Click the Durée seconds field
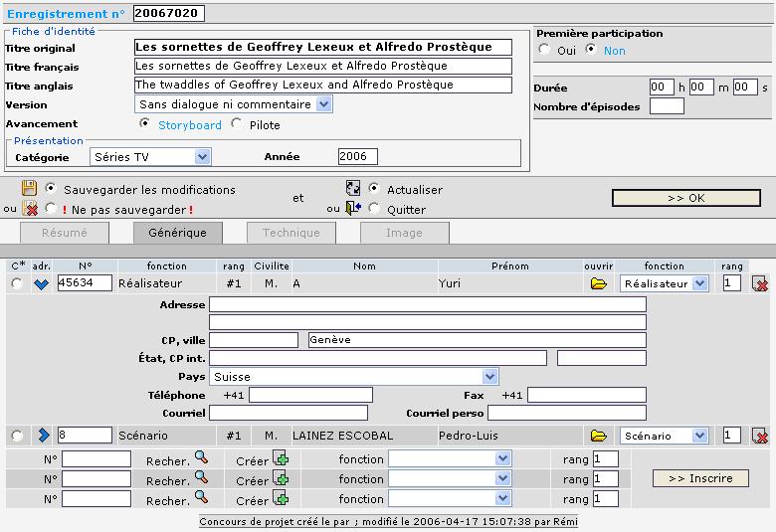776x532 pixels. [x=745, y=88]
